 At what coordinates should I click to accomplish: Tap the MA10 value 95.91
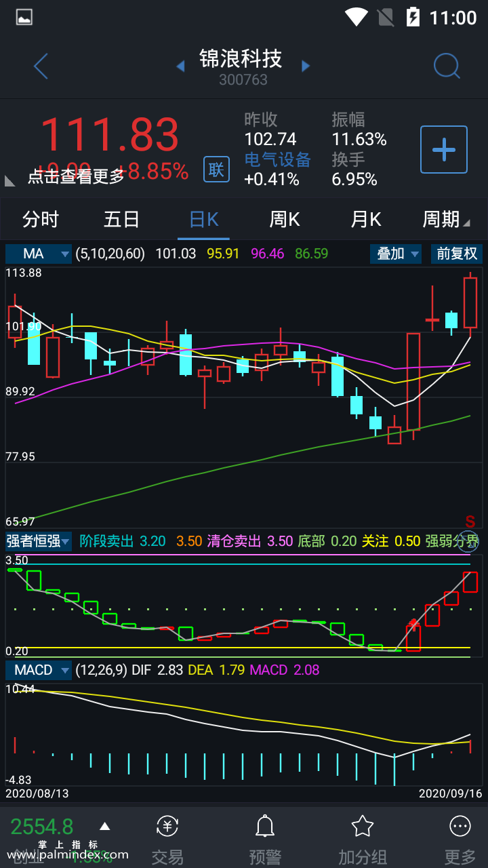pyautogui.click(x=224, y=254)
